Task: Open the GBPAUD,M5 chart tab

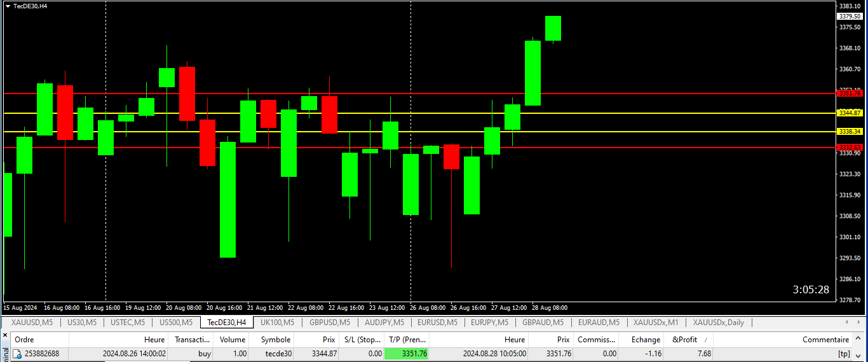Action: tap(543, 323)
